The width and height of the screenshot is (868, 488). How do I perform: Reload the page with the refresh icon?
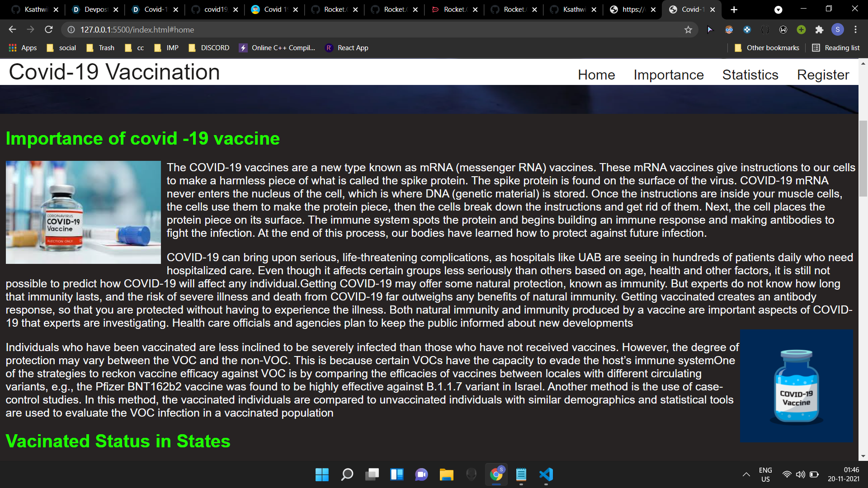coord(49,30)
